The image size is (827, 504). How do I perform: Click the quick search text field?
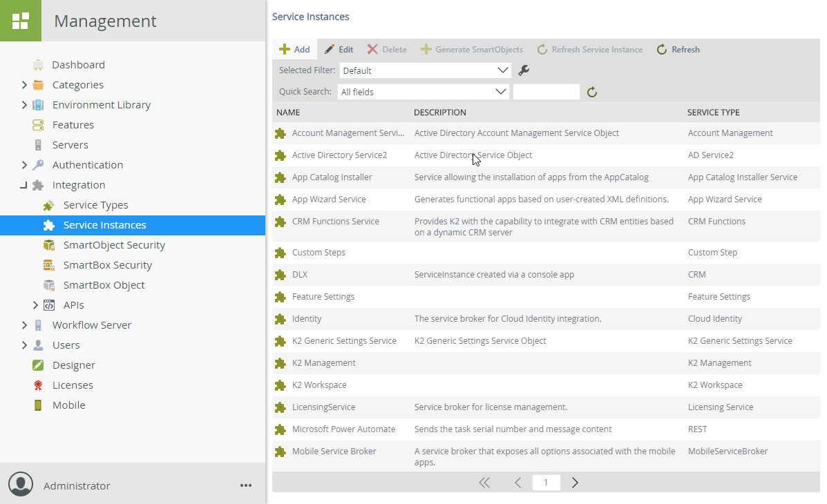546,92
